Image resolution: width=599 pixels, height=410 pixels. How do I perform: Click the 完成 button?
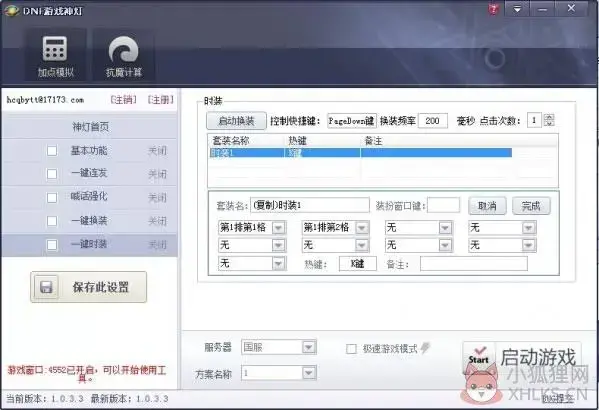tap(531, 206)
